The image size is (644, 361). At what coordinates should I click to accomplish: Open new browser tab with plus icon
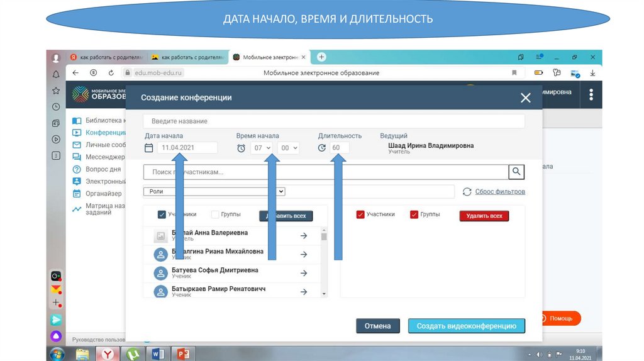pyautogui.click(x=321, y=57)
